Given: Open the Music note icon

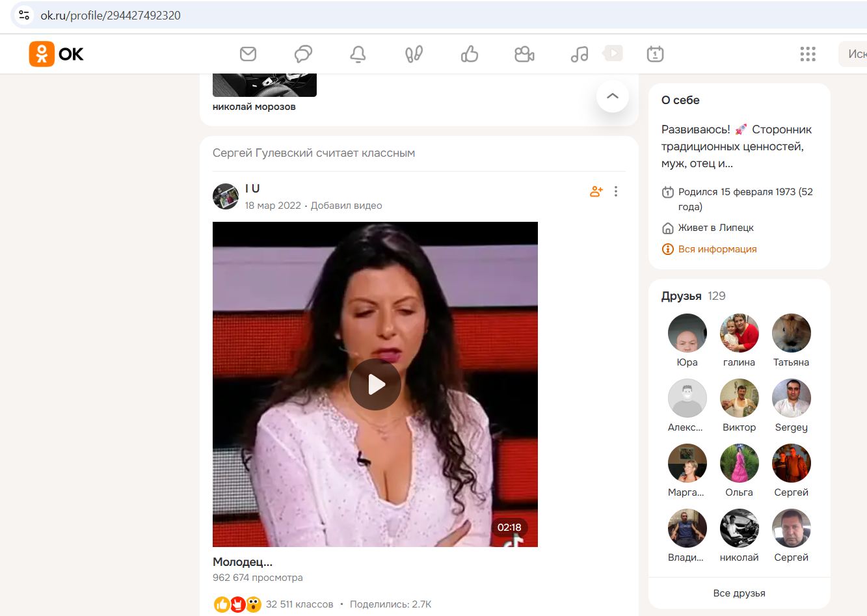Looking at the screenshot, I should pos(579,54).
